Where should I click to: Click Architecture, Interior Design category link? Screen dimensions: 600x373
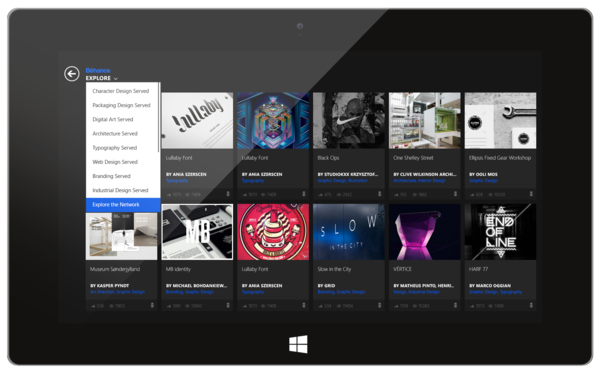(419, 181)
